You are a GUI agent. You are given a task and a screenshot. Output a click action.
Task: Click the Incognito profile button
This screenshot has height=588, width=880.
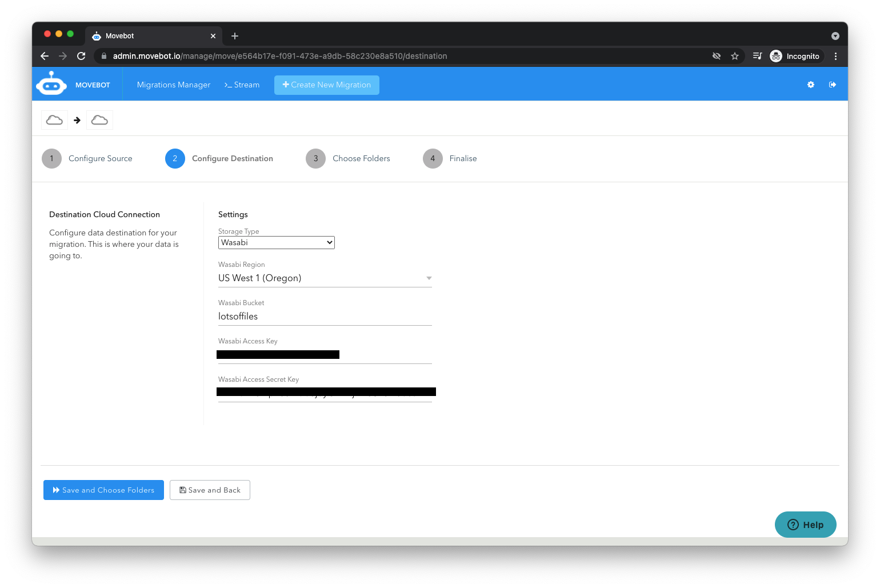tap(795, 56)
